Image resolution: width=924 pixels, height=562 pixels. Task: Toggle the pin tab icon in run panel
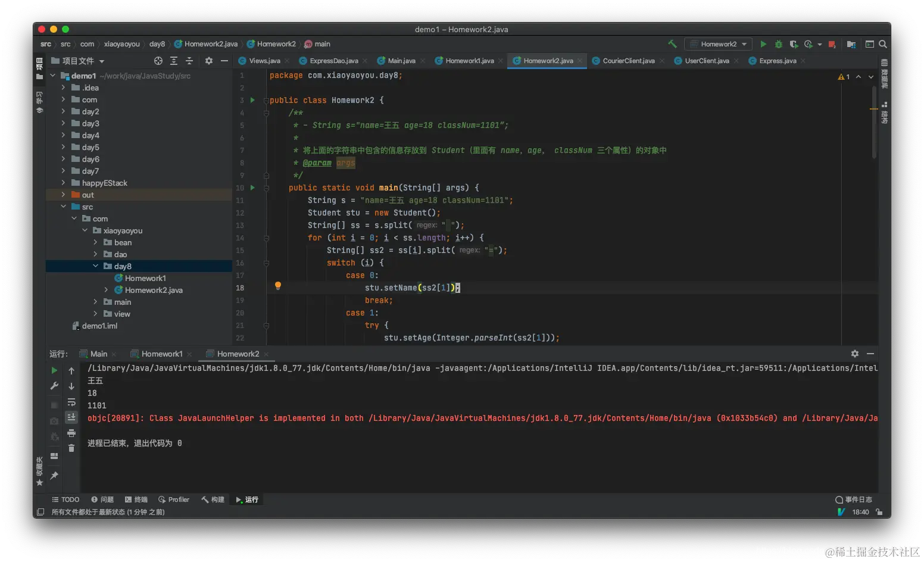pos(54,475)
